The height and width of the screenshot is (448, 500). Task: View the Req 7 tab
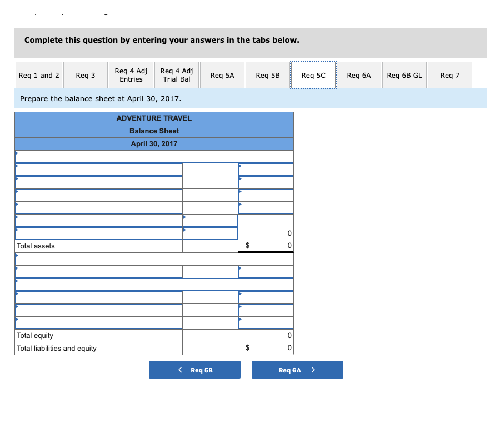tap(449, 74)
